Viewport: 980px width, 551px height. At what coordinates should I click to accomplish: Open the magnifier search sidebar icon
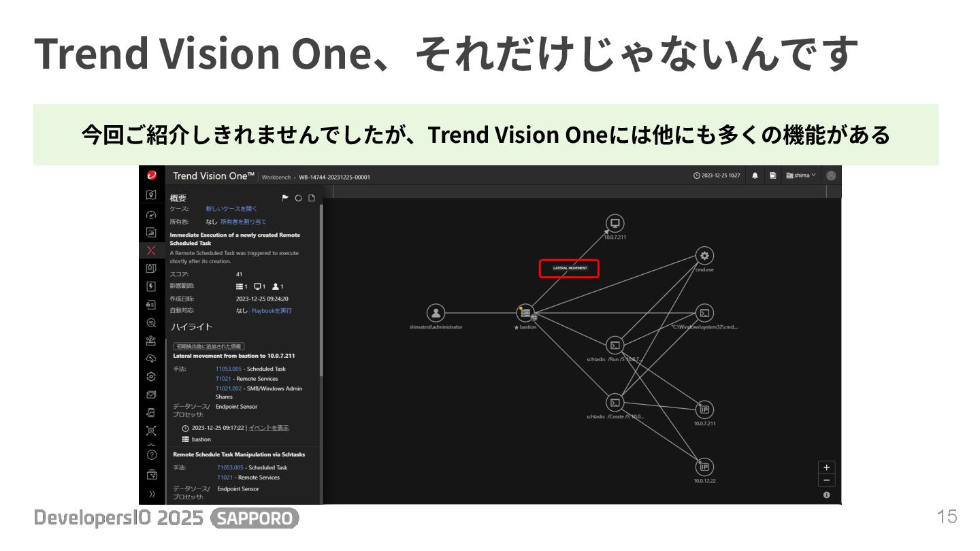point(151,323)
